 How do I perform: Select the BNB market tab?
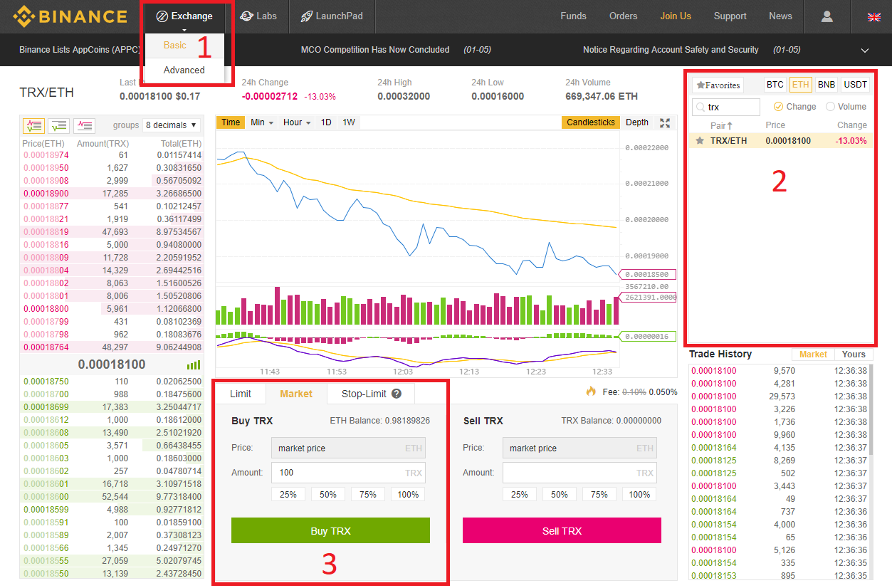pyautogui.click(x=827, y=85)
